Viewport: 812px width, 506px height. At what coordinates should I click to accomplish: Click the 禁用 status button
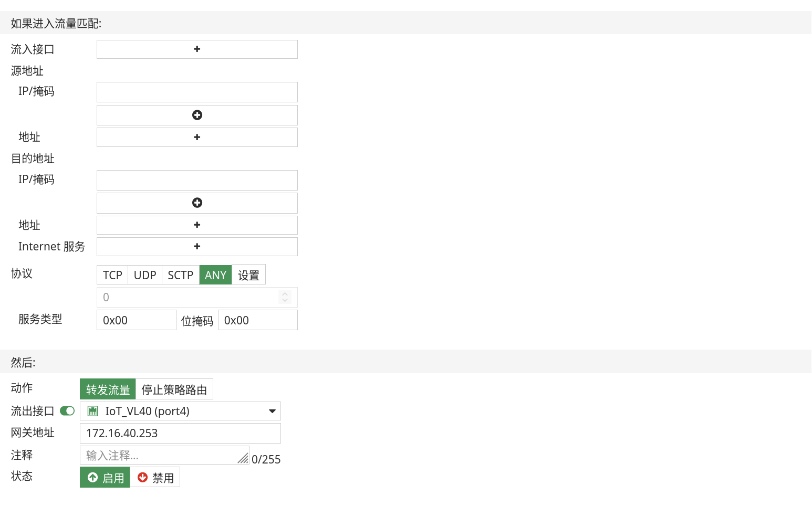click(155, 477)
